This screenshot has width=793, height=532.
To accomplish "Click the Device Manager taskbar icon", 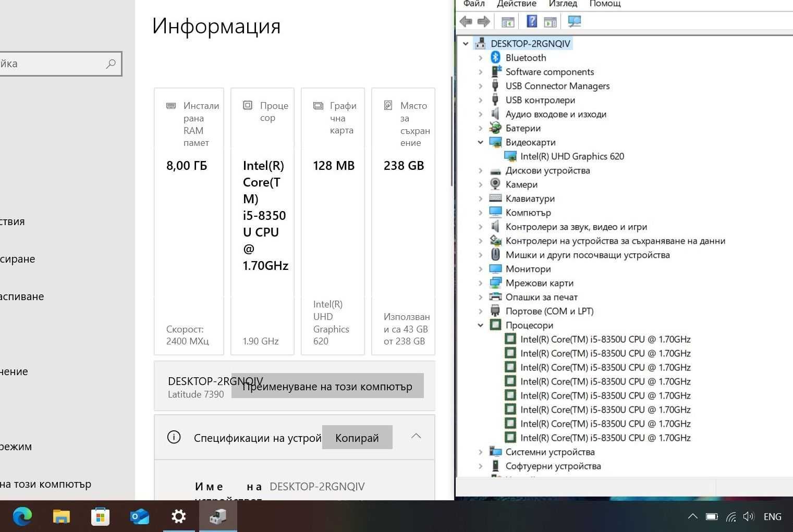I will 218,516.
